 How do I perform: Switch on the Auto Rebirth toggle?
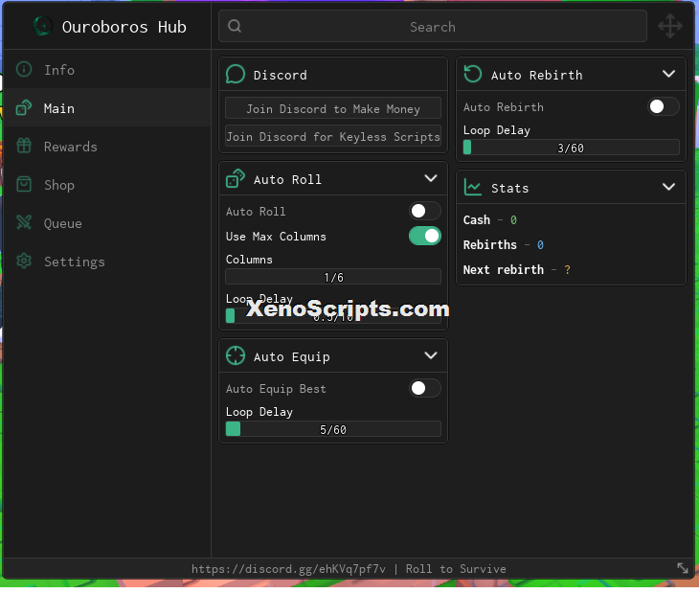click(x=664, y=106)
